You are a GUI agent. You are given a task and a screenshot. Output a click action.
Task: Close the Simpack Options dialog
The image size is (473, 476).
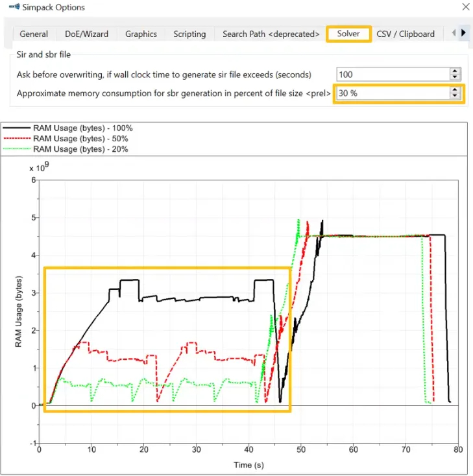[463, 8]
